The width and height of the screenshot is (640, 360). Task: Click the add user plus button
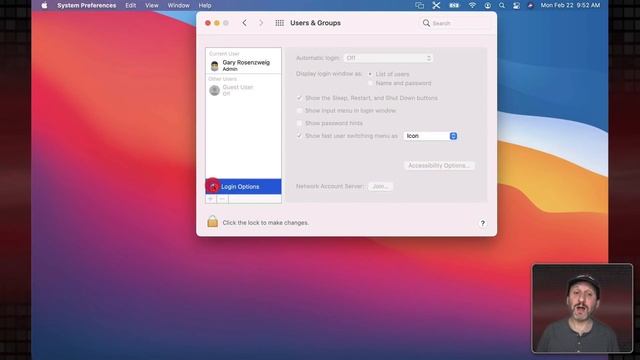tap(211, 199)
